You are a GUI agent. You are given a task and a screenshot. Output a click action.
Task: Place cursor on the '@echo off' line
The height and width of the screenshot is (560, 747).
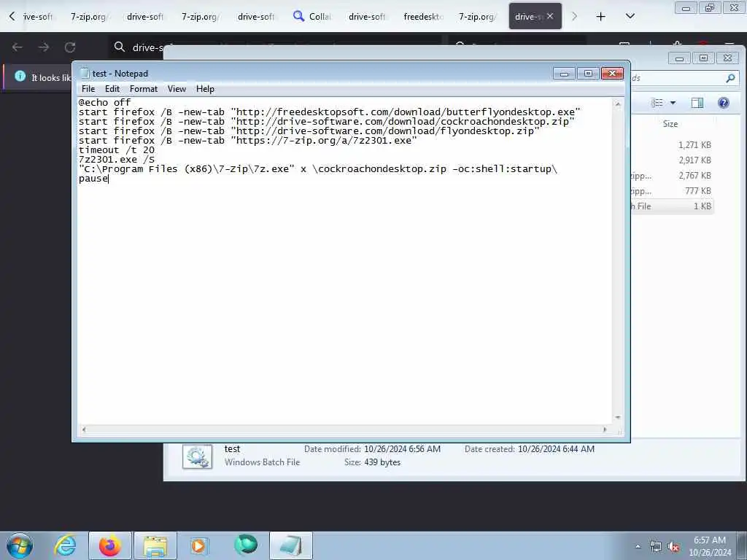[x=104, y=102]
